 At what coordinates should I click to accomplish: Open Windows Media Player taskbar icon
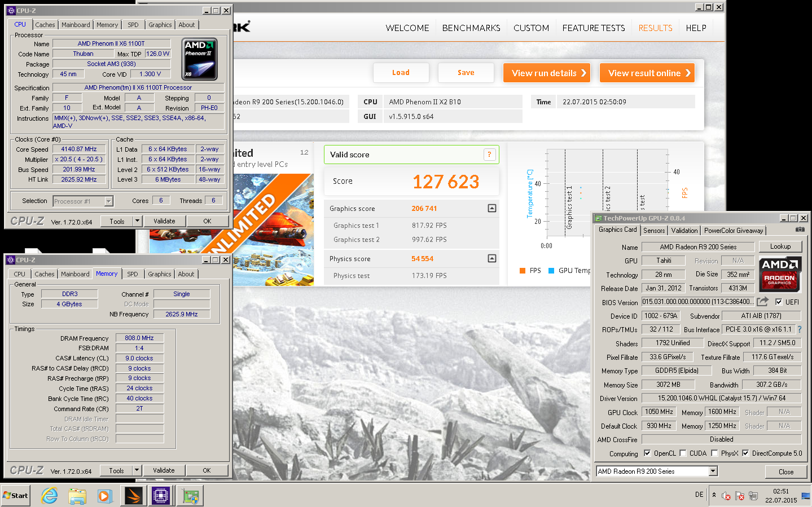(x=104, y=496)
